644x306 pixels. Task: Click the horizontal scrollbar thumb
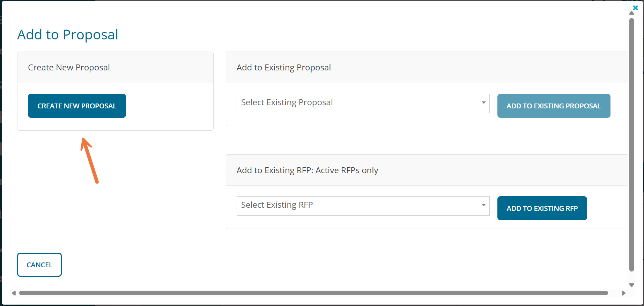pyautogui.click(x=313, y=293)
